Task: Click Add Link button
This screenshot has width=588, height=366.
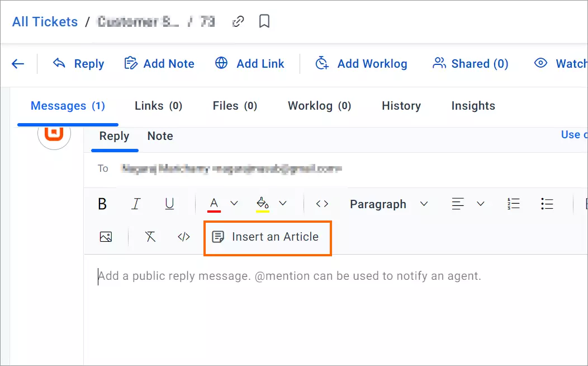Action: coord(249,63)
